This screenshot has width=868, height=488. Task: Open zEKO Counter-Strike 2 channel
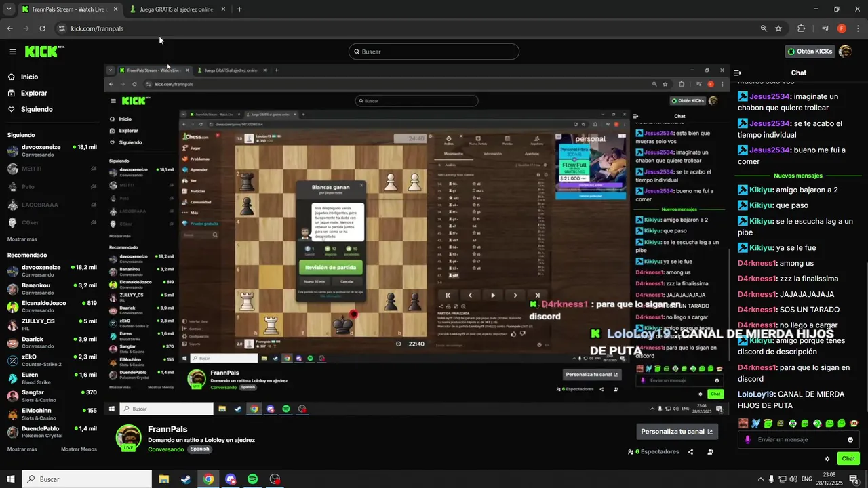52,361
